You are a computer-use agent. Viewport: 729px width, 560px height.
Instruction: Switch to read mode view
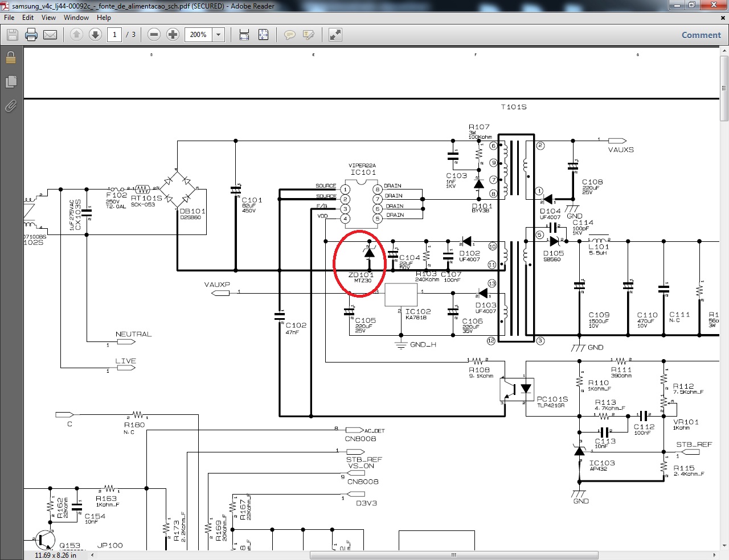click(335, 35)
